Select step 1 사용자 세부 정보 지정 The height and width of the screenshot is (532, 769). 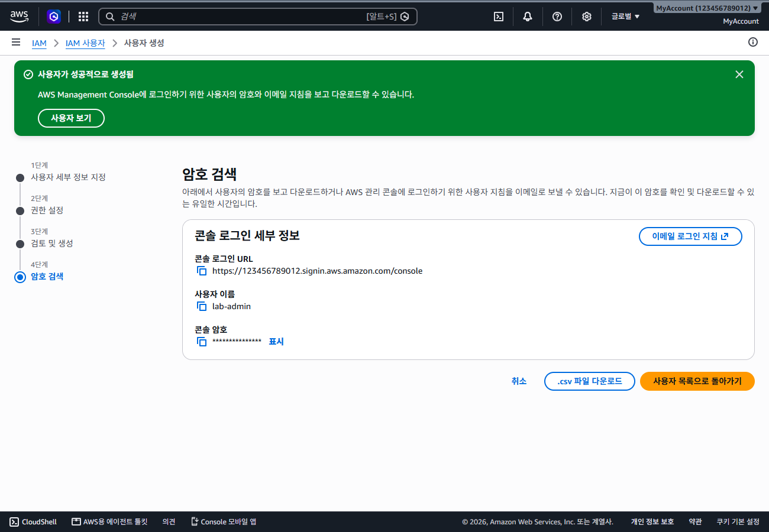68,177
